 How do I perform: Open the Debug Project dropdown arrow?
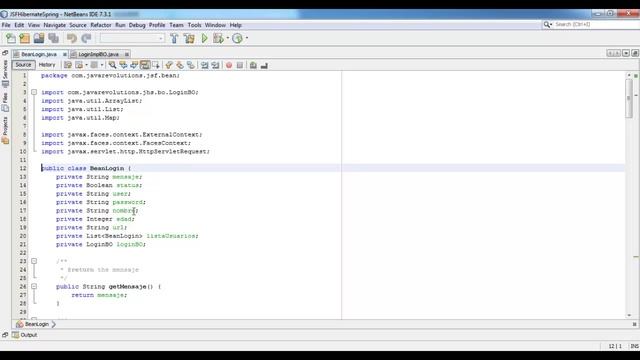(x=227, y=38)
